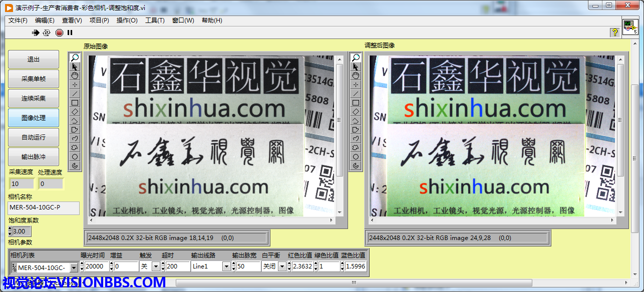Click the 曝光时间 increment/decrement stepper
Screen dimensions: 644x292
83,266
